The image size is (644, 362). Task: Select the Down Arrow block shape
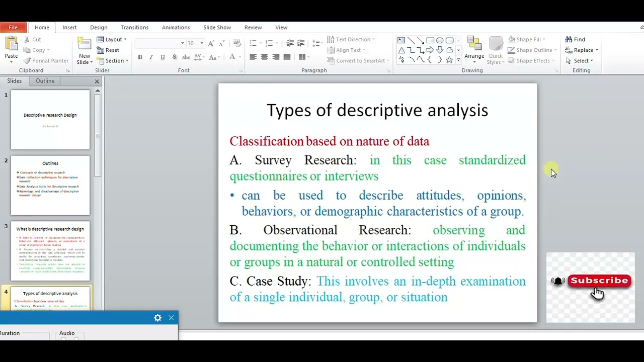[439, 50]
